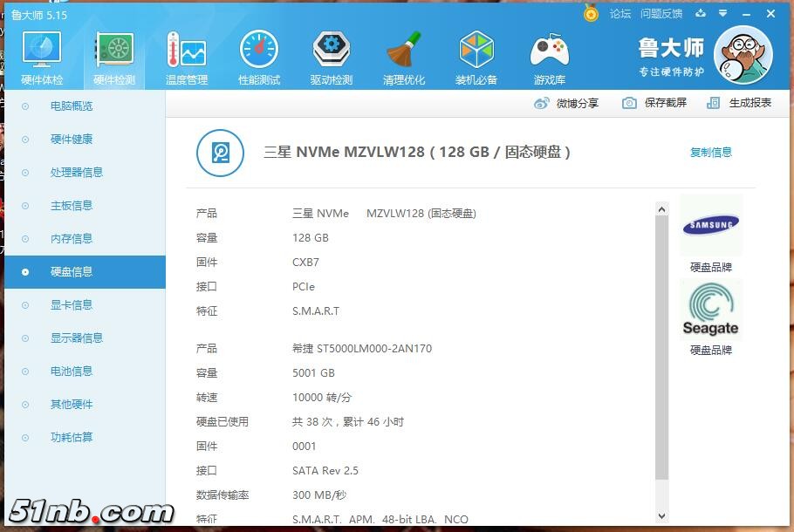Screen dimensions: 794x532
Task: Select 处理器信息 in the sidebar
Action: (x=76, y=172)
